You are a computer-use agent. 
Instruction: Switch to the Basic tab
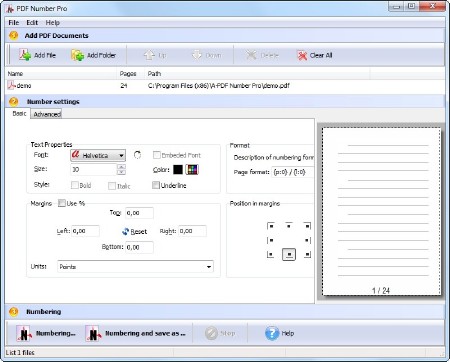click(x=19, y=114)
